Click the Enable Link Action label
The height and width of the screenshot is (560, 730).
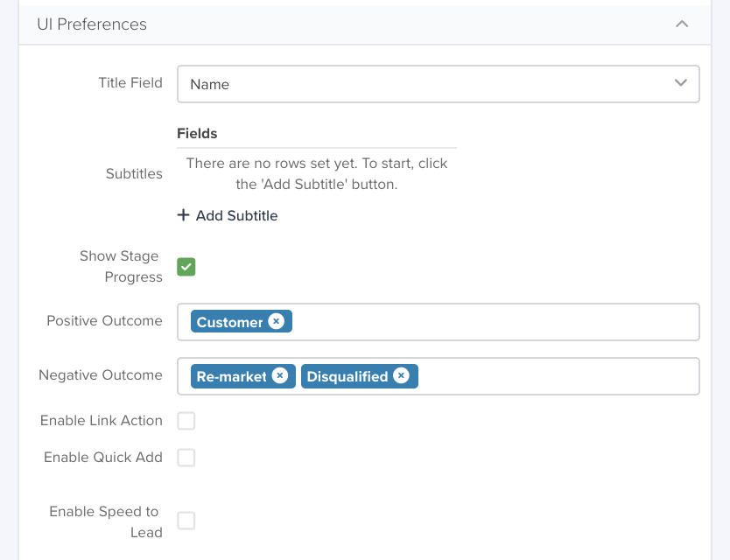(x=101, y=420)
